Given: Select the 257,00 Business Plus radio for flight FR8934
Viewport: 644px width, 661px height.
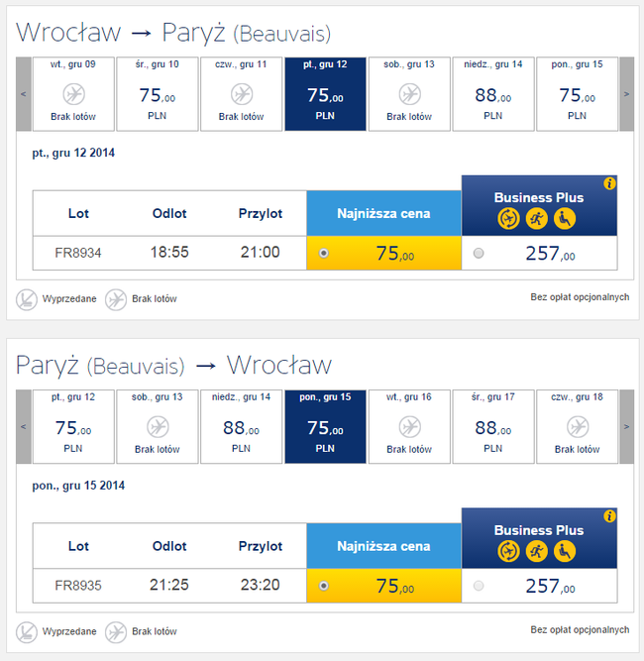Looking at the screenshot, I should pos(479,254).
